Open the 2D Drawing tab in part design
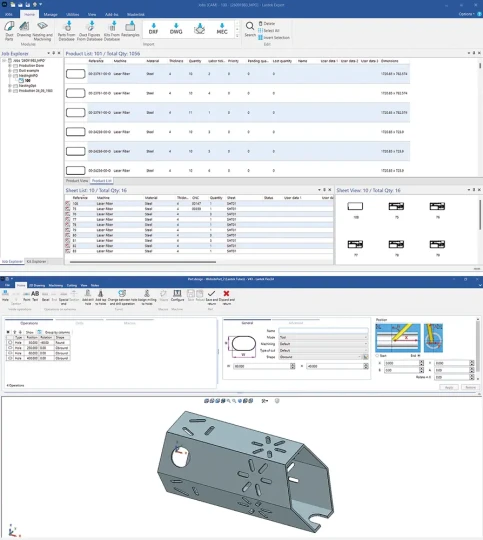 [37, 285]
